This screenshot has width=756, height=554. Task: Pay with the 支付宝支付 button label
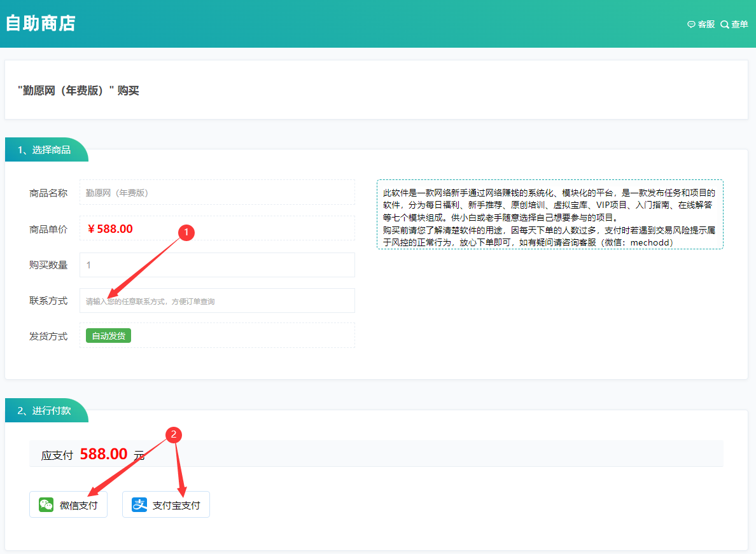(x=176, y=506)
